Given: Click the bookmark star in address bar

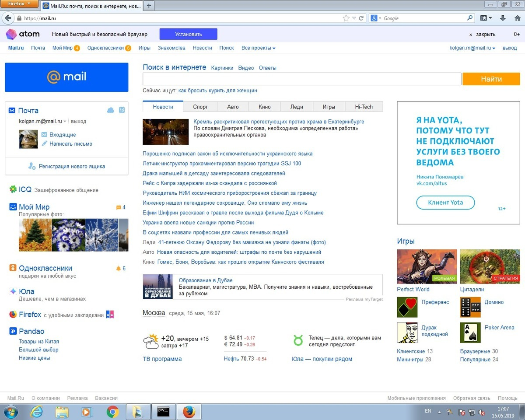Looking at the screenshot, I should click(x=346, y=18).
